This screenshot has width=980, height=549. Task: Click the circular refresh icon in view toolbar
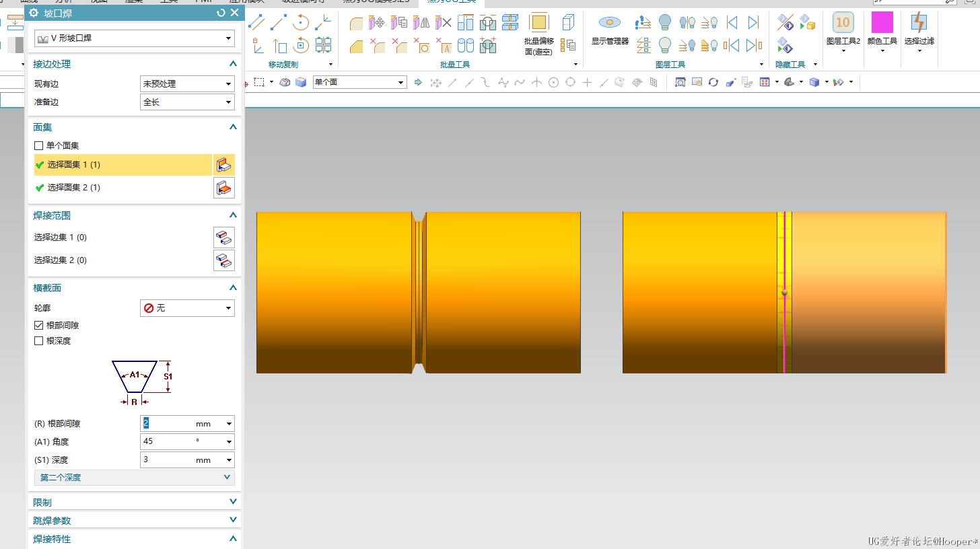713,82
